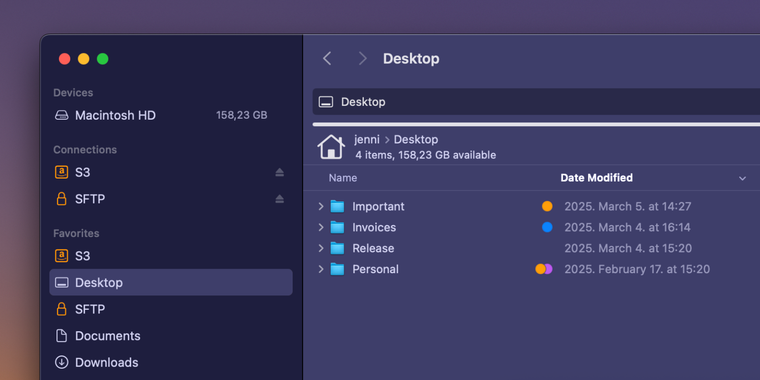This screenshot has width=760, height=380.
Task: Click the forward navigation arrow
Action: (x=362, y=59)
